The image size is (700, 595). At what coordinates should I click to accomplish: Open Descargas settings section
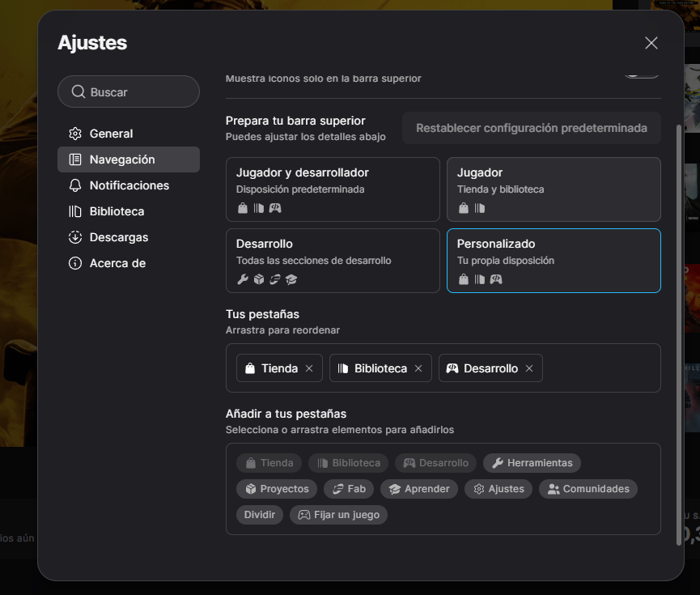click(129, 237)
